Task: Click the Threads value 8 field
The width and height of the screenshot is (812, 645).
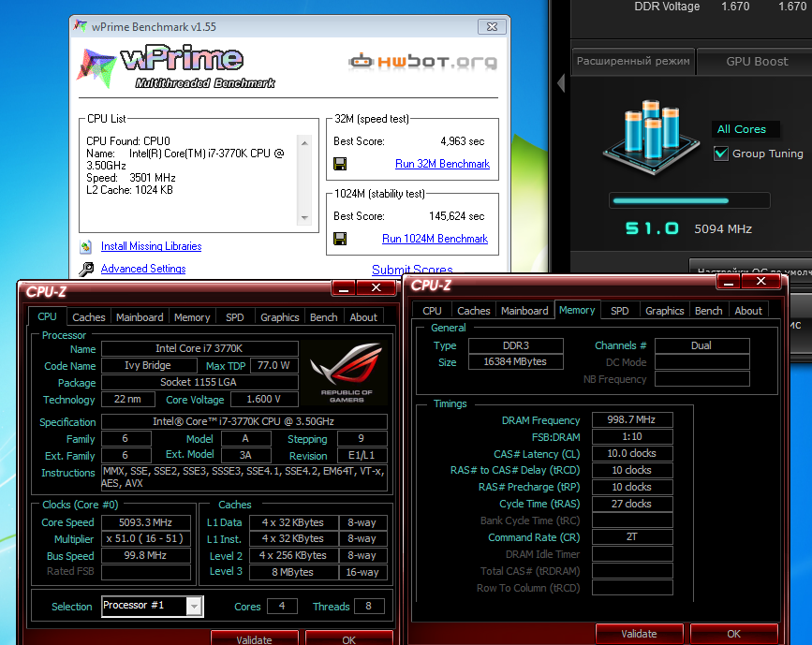Action: coord(369,606)
